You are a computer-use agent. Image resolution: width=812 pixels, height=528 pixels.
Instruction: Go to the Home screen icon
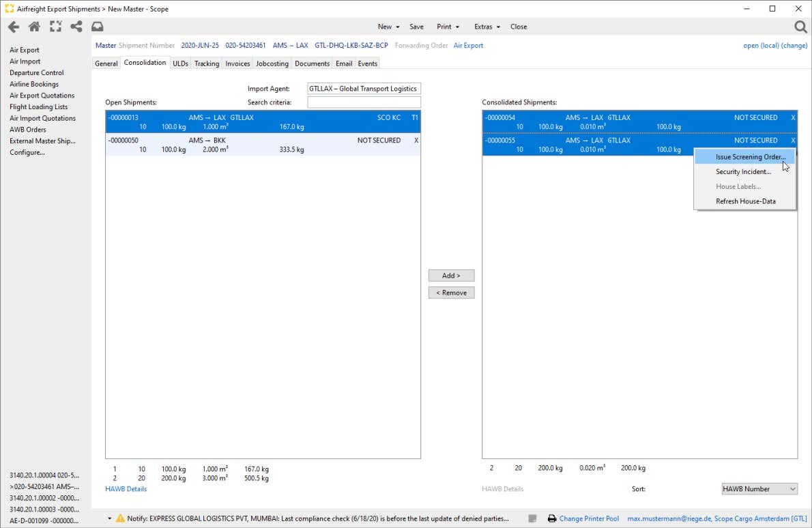click(34, 27)
